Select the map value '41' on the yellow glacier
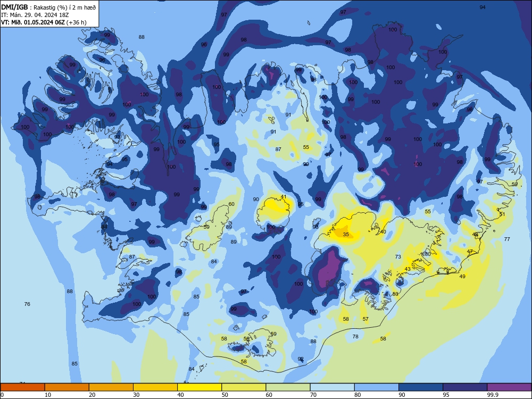This screenshot has height=399, width=532. 284,197
